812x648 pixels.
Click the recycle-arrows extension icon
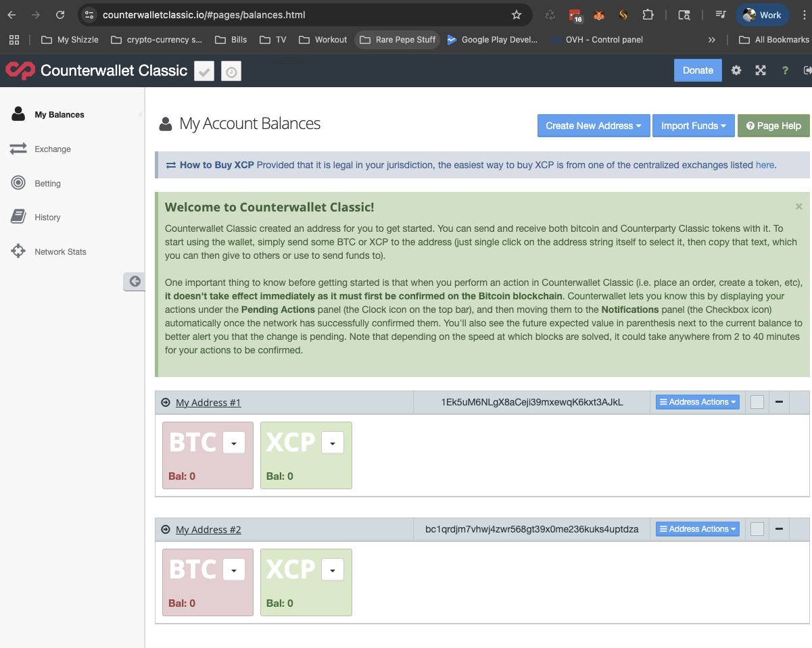click(550, 15)
